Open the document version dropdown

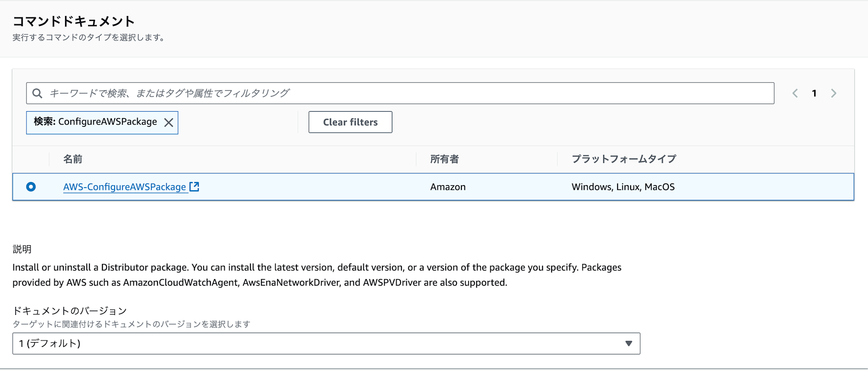coord(326,344)
